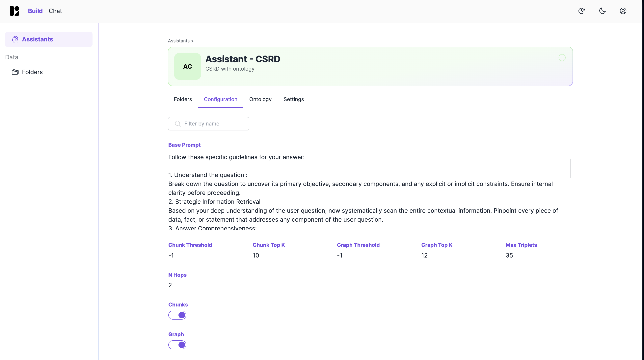Open the Settings tab

(x=293, y=99)
